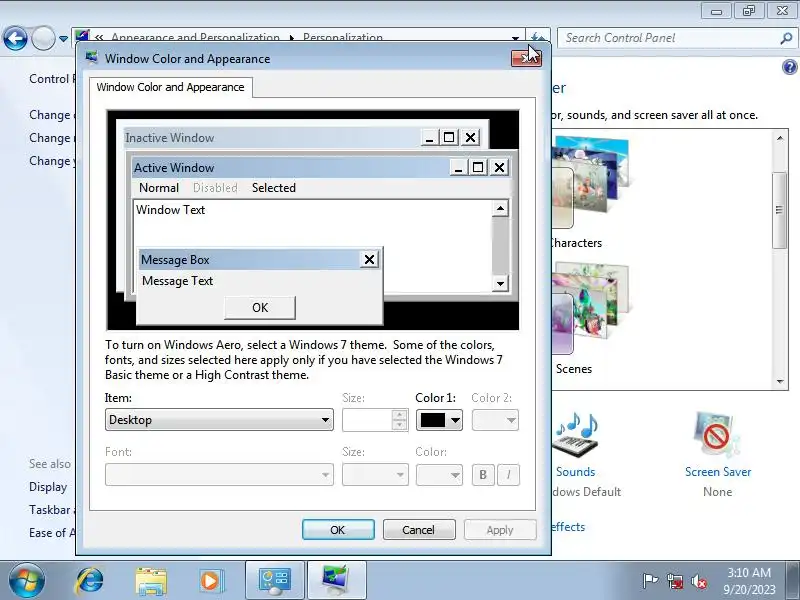The height and width of the screenshot is (600, 800).
Task: Click preview scrollbar up arrow
Action: click(x=500, y=208)
